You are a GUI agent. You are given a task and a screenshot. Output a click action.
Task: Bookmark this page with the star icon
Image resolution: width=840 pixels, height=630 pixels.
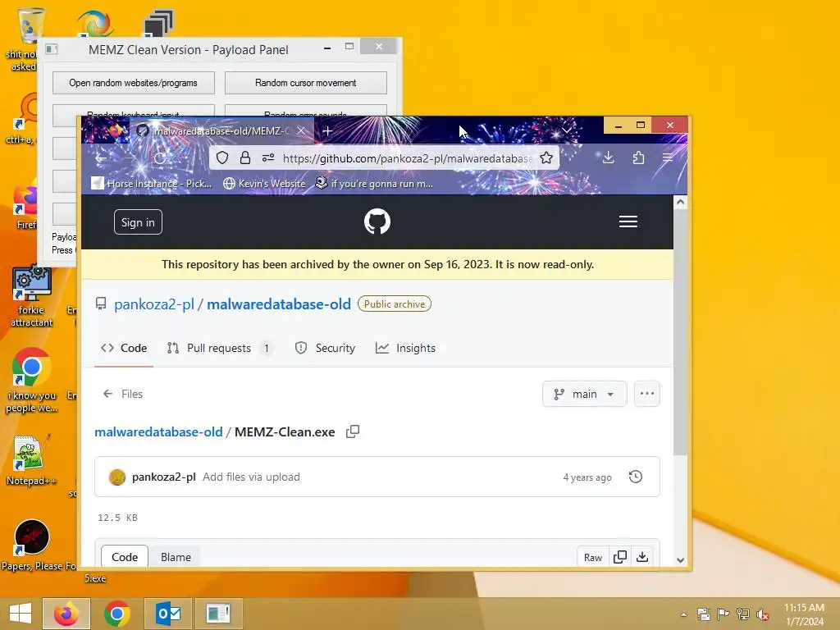546,157
